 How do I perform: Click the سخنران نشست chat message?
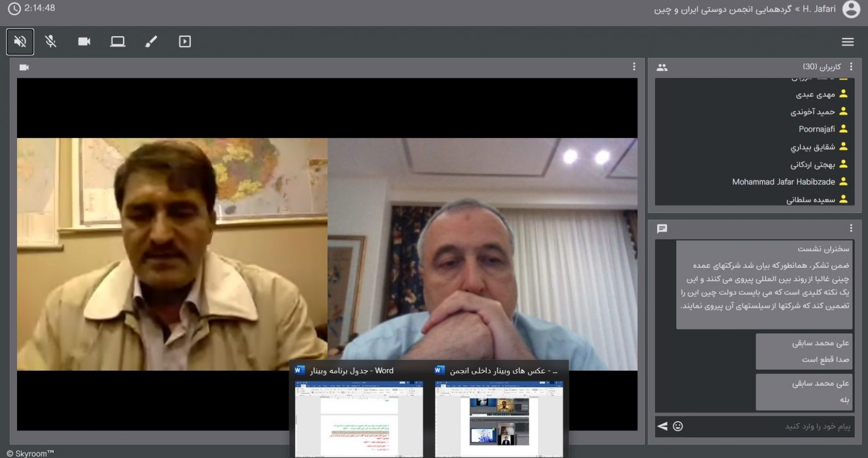(765, 284)
